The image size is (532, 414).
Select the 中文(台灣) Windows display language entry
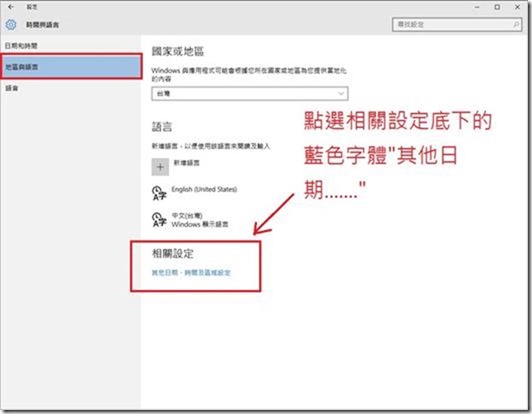(x=200, y=220)
